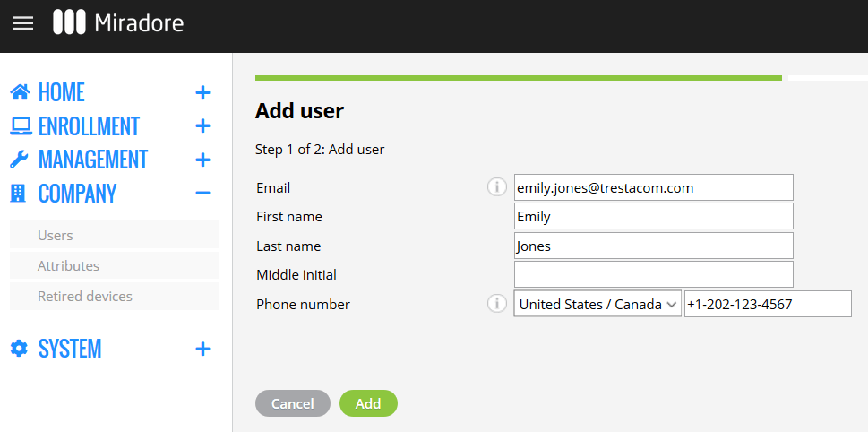Click the 'Middle initial' label
The width and height of the screenshot is (868, 432).
click(x=296, y=275)
